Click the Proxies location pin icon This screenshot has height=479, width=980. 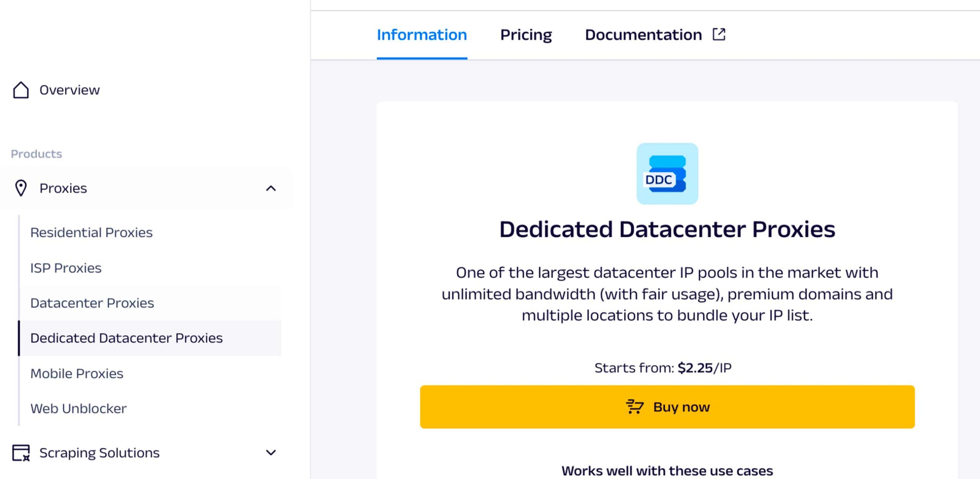pyautogui.click(x=21, y=188)
